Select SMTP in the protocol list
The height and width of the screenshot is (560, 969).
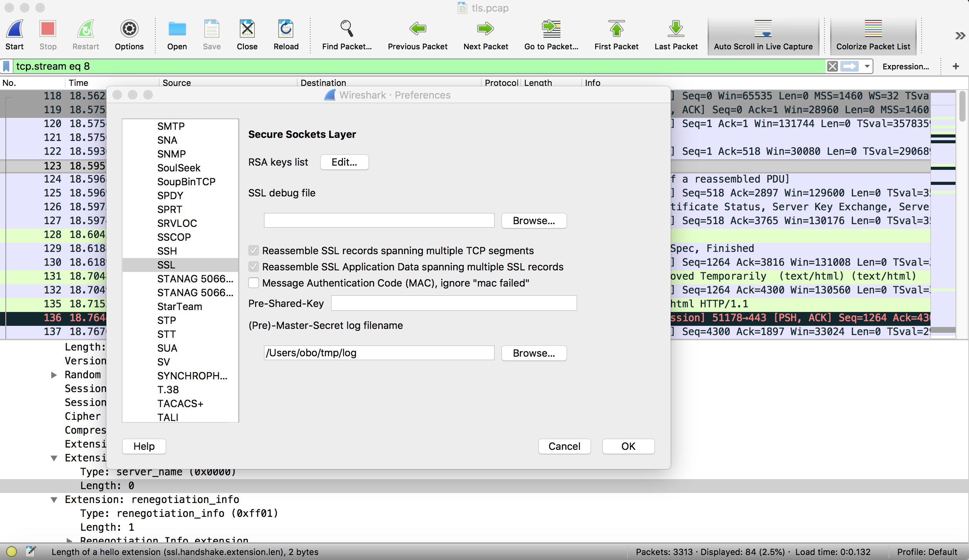(x=180, y=126)
